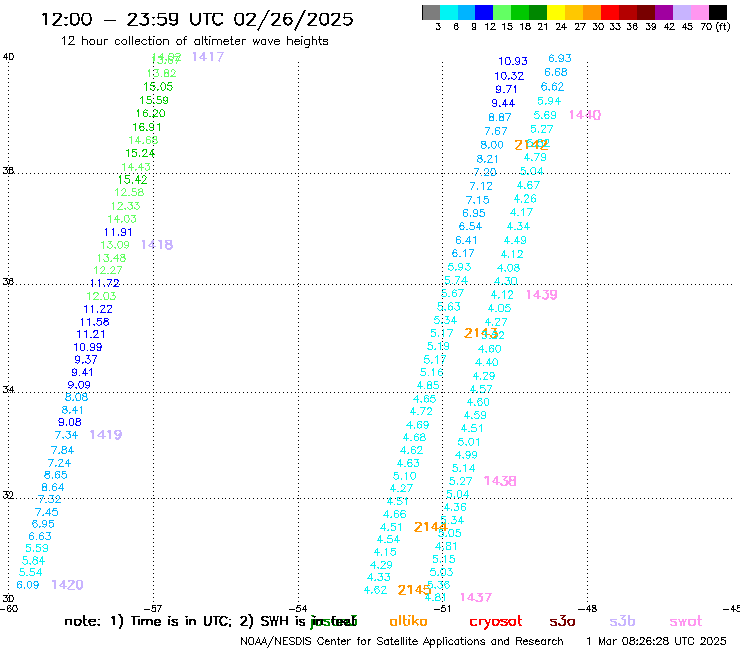Click the -57 longitude axis label

tap(153, 609)
